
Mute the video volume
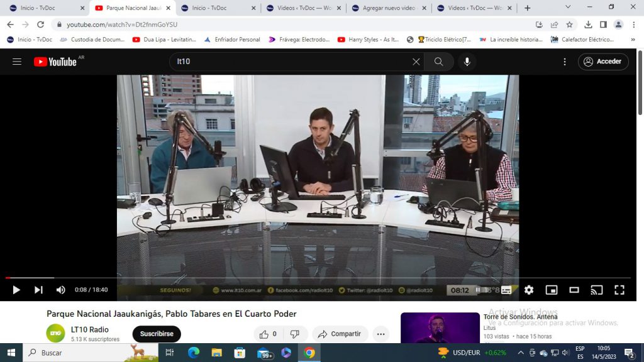coord(61,290)
